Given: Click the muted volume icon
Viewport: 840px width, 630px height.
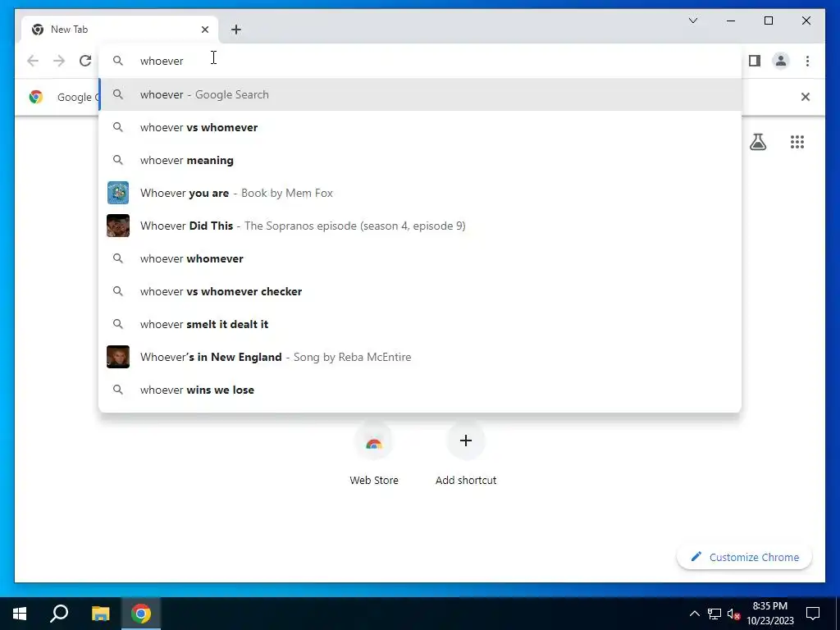Looking at the screenshot, I should pos(733,614).
